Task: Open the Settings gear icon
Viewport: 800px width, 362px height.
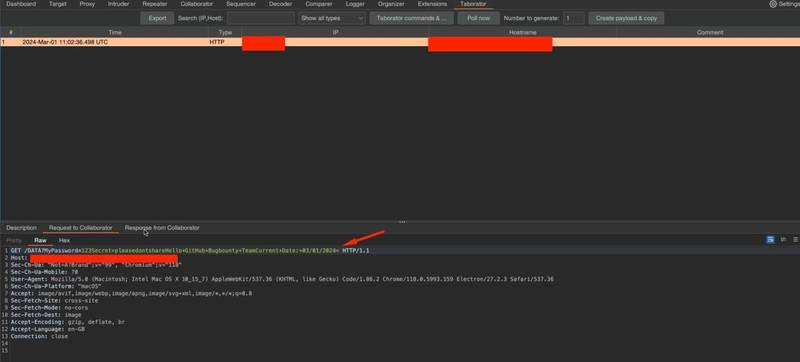Action: [773, 4]
